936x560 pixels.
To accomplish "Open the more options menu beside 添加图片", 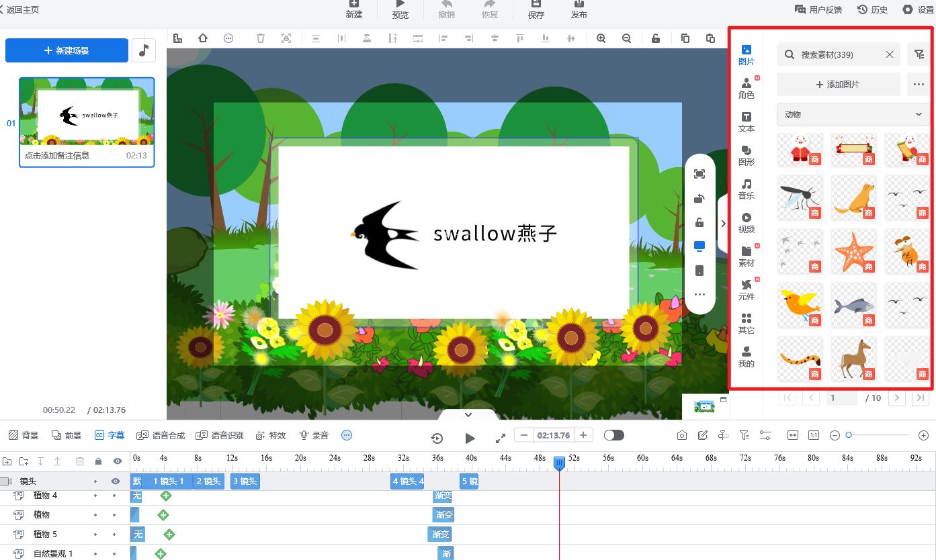I will click(x=919, y=83).
